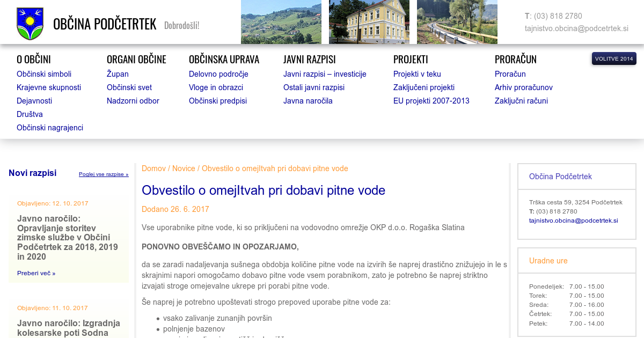644x338 pixels.
Task: Open the yellow building header photo
Action: coord(369,22)
